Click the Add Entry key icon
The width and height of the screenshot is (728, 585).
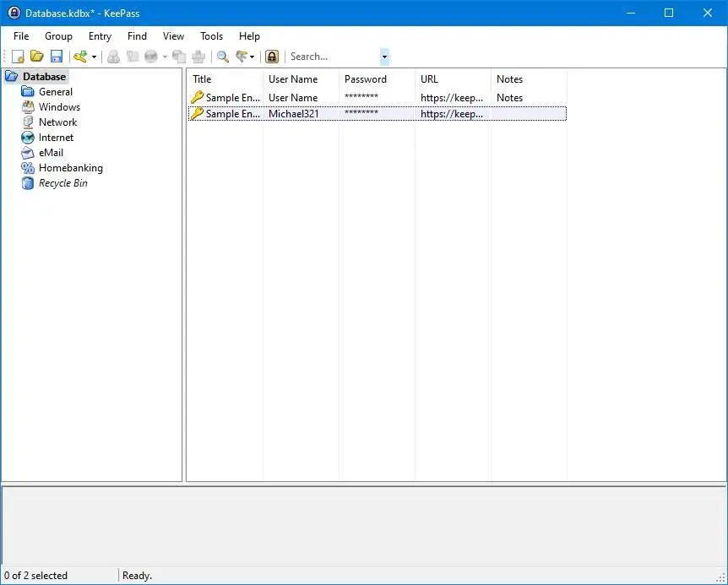80,57
